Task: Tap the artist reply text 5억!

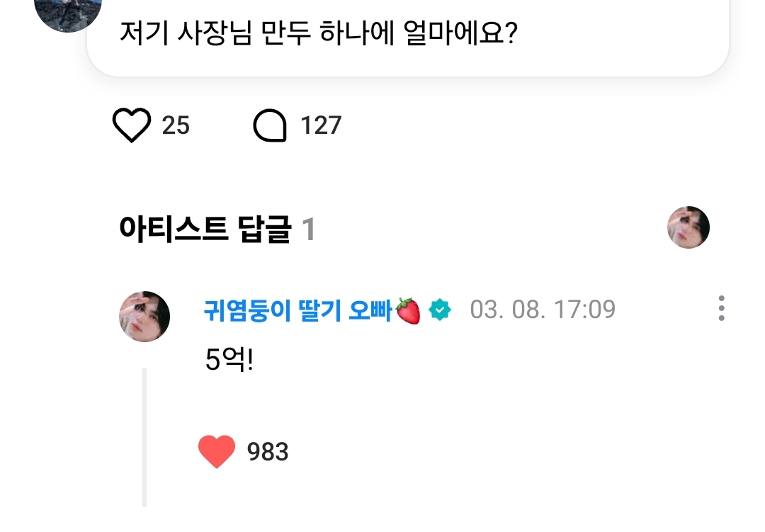Action: click(x=229, y=362)
